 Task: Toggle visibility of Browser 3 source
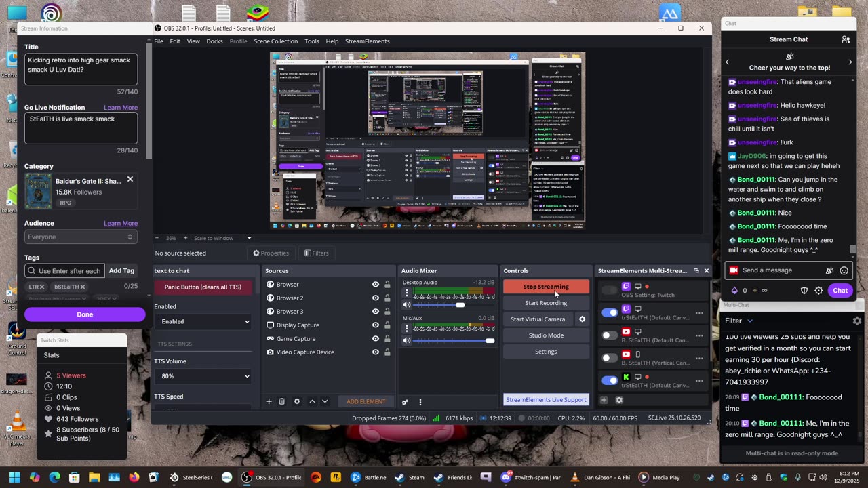coord(375,312)
